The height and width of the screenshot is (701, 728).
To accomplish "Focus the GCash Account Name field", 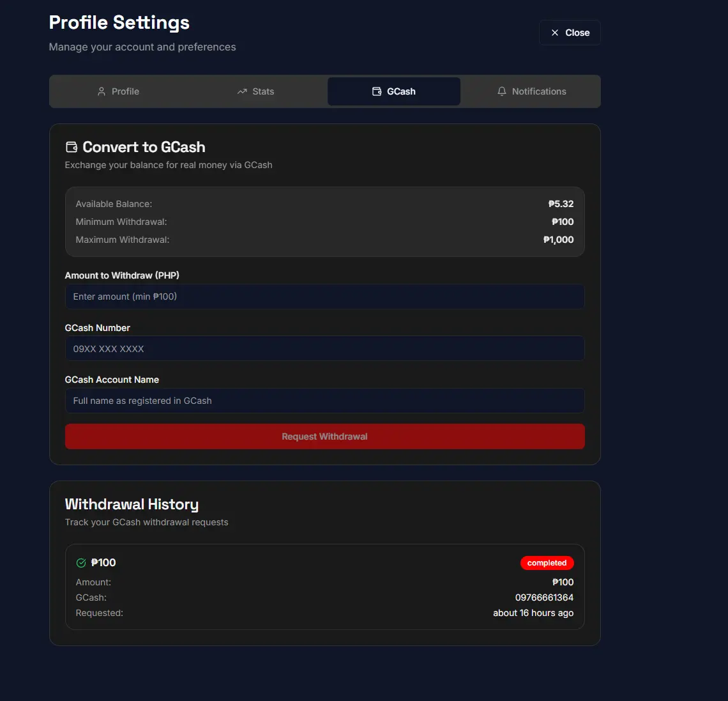I will coord(324,401).
